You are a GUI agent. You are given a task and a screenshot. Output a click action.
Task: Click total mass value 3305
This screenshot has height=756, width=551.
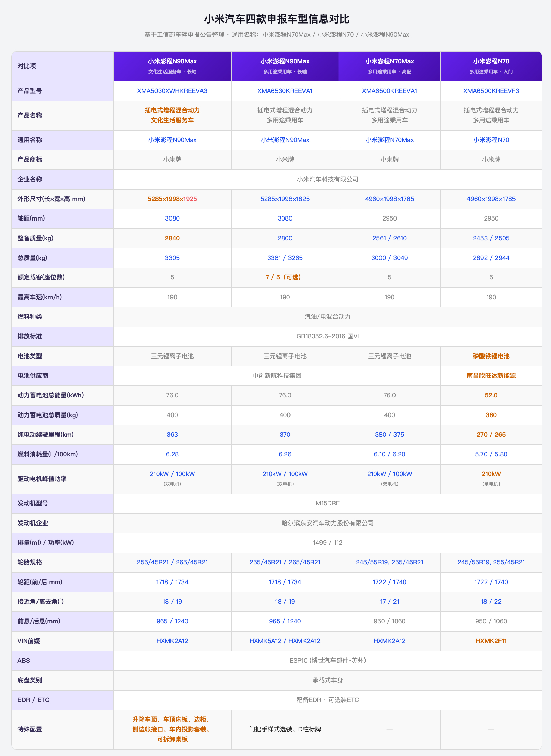click(x=172, y=258)
